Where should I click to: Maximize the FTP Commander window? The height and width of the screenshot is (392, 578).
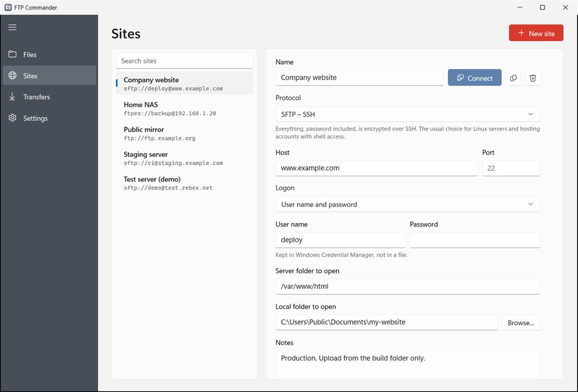coord(542,7)
